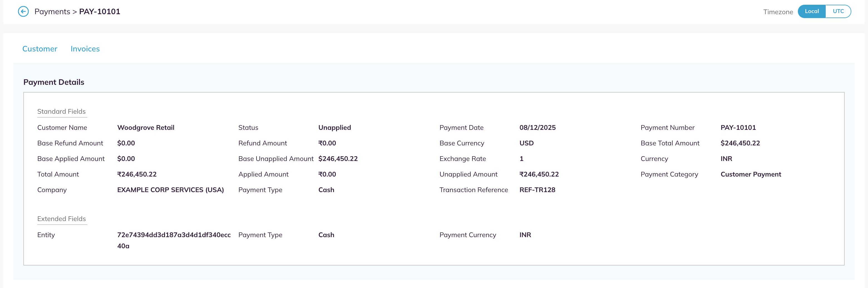This screenshot has height=288, width=868.
Task: Open the Invoices tab
Action: pos(85,49)
